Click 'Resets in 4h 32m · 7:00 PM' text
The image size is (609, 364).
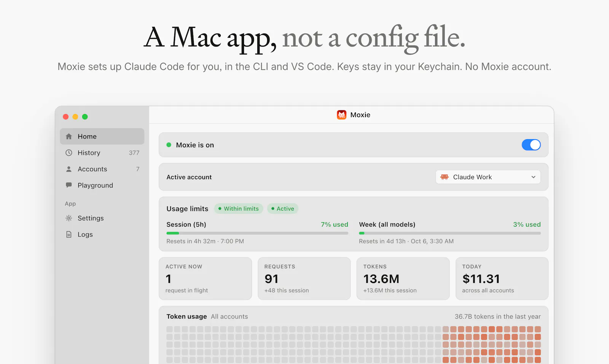point(205,241)
